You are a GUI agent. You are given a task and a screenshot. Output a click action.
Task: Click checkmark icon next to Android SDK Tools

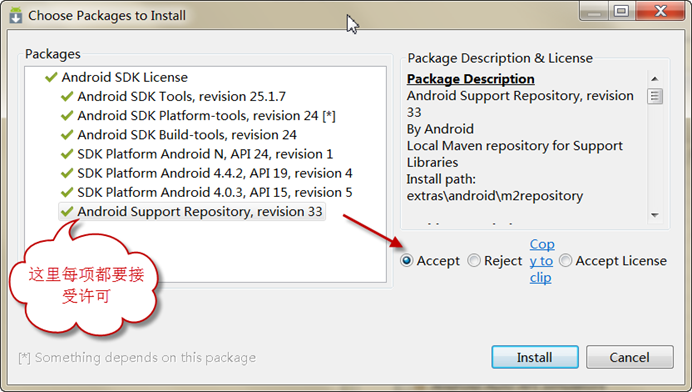[67, 96]
